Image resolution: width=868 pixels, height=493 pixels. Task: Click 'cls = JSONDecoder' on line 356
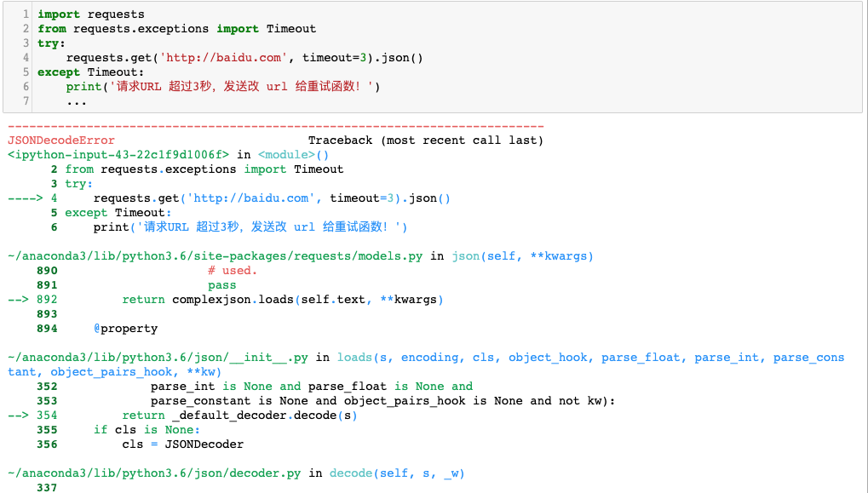pos(182,444)
